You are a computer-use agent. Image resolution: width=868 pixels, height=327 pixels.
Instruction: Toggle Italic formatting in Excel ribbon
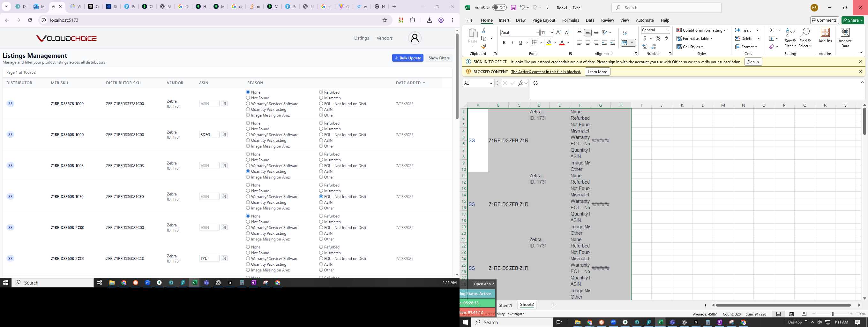(512, 42)
